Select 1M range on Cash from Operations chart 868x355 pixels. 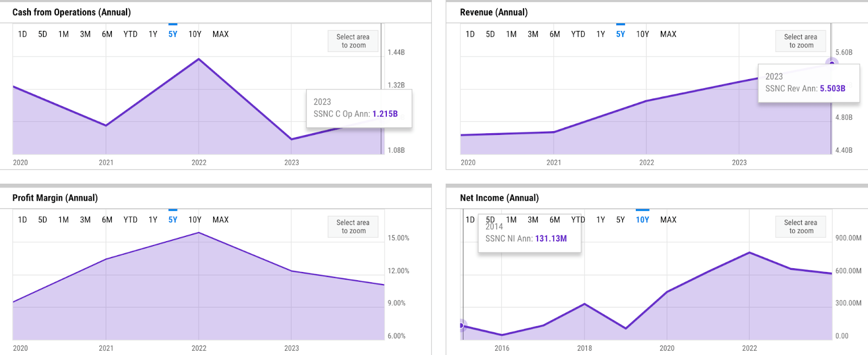63,34
